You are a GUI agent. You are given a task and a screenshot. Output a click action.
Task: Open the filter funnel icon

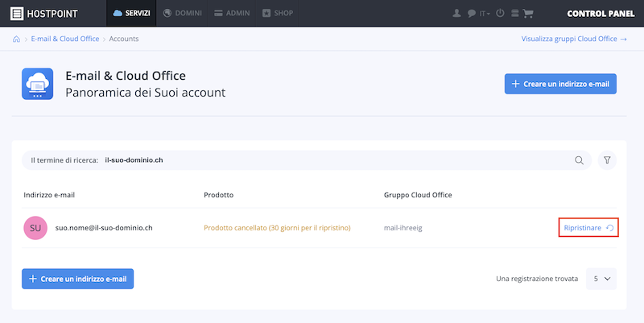pos(607,160)
